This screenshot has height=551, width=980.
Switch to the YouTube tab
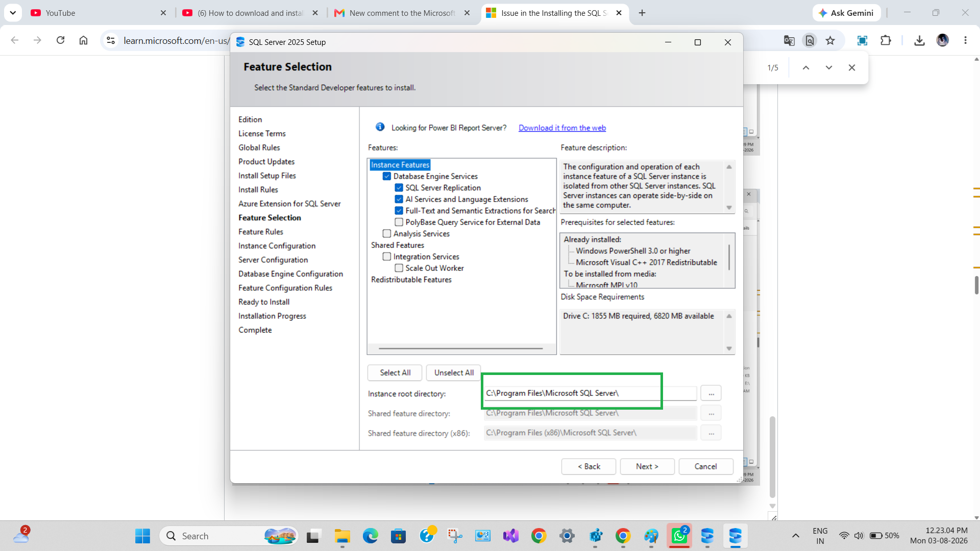99,13
